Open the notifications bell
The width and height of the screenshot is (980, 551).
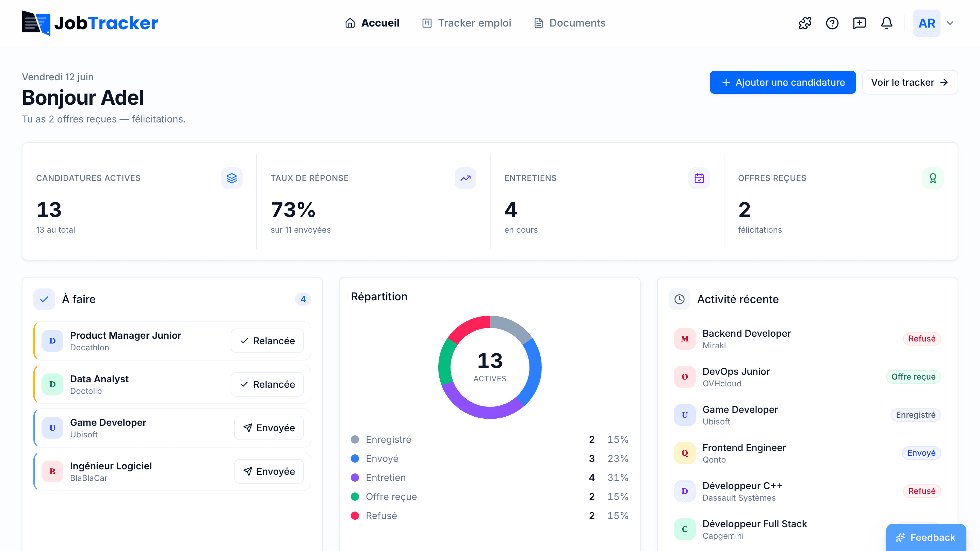pyautogui.click(x=887, y=23)
